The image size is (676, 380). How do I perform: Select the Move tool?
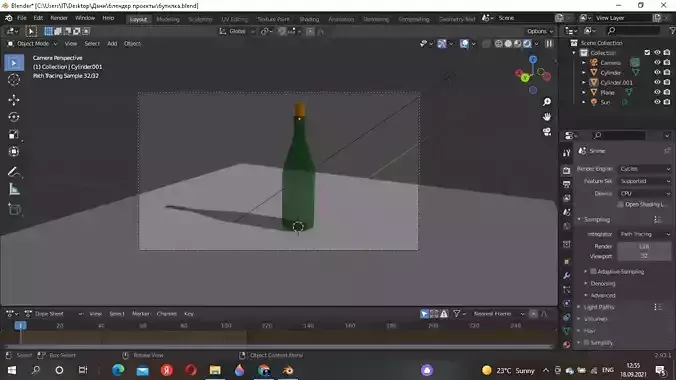(x=14, y=100)
